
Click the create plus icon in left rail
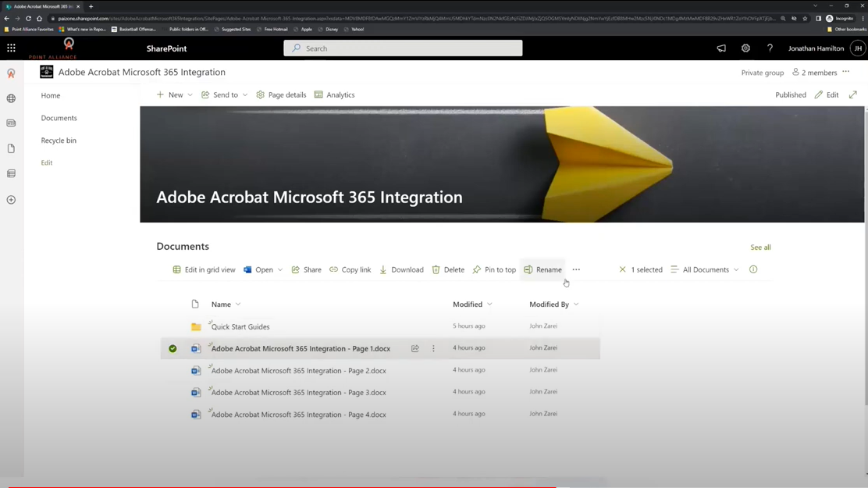[x=11, y=200]
